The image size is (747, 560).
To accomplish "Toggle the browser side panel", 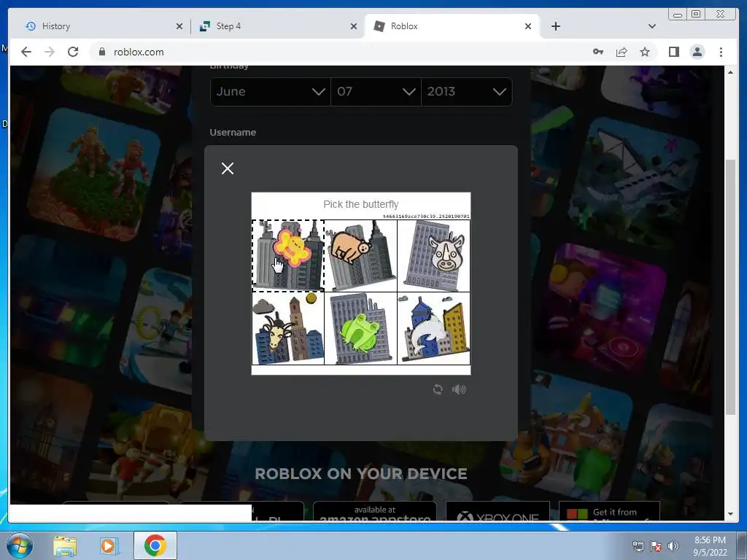I will [x=673, y=52].
